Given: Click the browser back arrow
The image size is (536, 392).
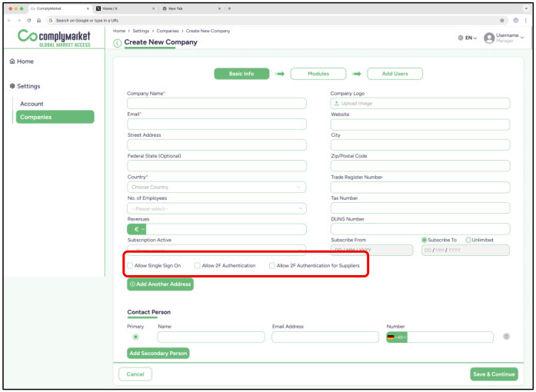Looking at the screenshot, I should (9, 21).
